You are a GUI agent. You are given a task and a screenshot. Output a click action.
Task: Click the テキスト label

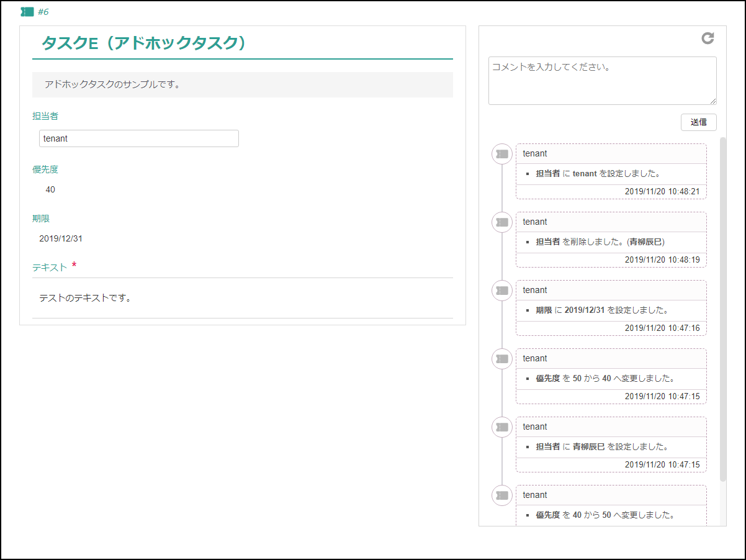click(x=50, y=268)
